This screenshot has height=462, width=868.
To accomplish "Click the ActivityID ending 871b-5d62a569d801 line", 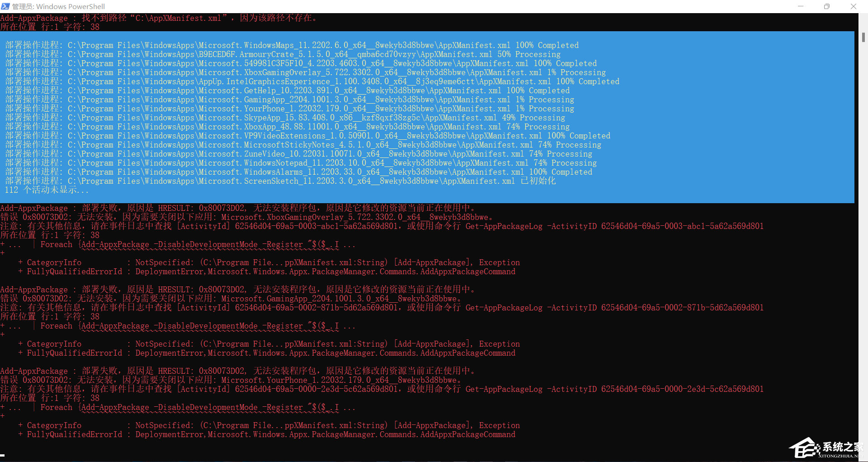I will 382,308.
